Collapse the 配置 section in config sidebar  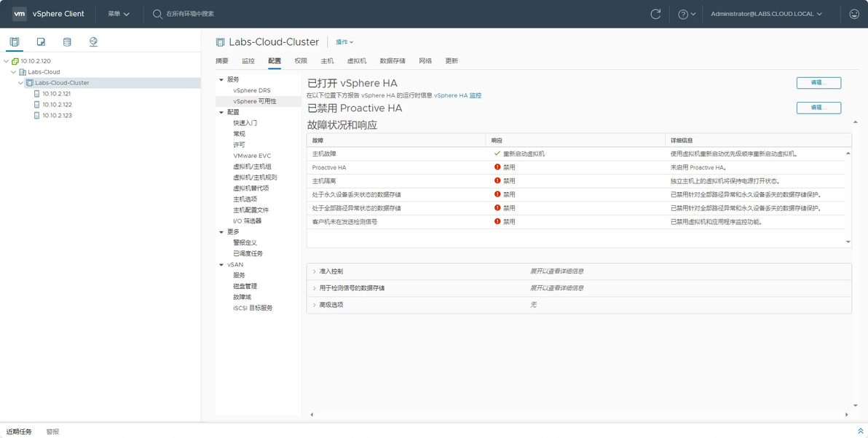coord(221,112)
